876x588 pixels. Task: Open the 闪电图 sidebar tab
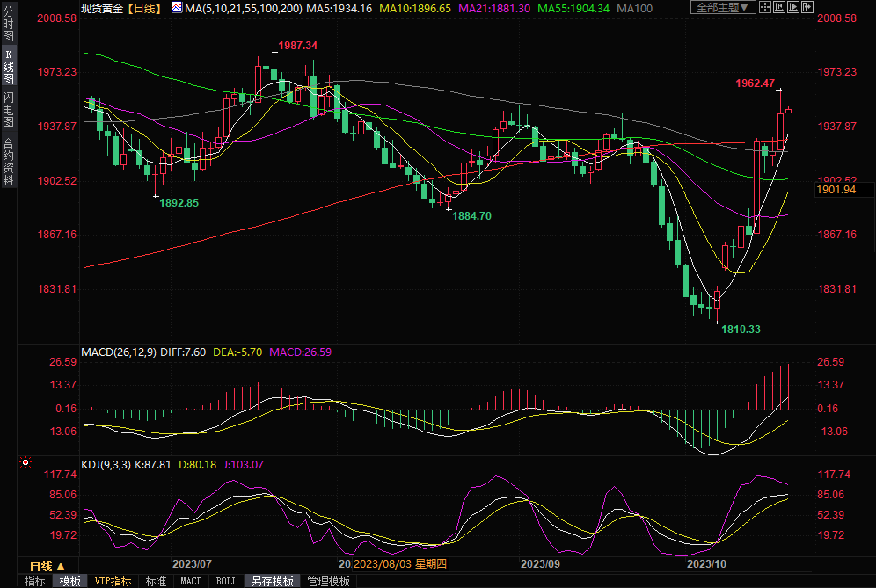pos(9,110)
